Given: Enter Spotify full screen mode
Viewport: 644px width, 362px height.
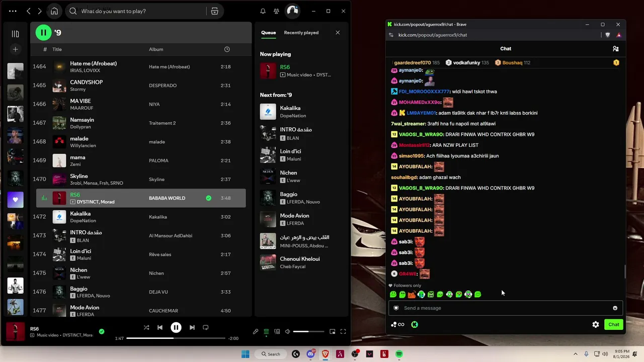Looking at the screenshot, I should coord(343,331).
